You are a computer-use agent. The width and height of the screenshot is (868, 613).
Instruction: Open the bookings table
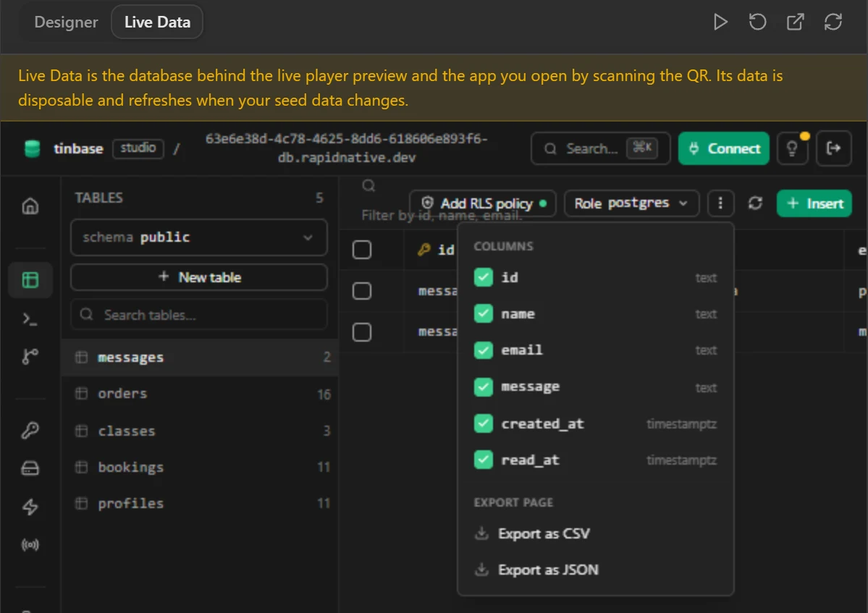pyautogui.click(x=199, y=467)
